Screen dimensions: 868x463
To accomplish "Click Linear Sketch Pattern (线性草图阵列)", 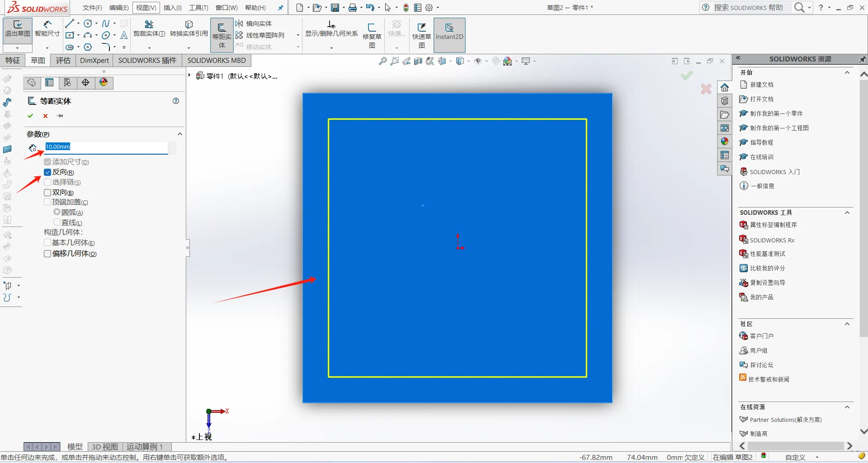I will 260,35.
